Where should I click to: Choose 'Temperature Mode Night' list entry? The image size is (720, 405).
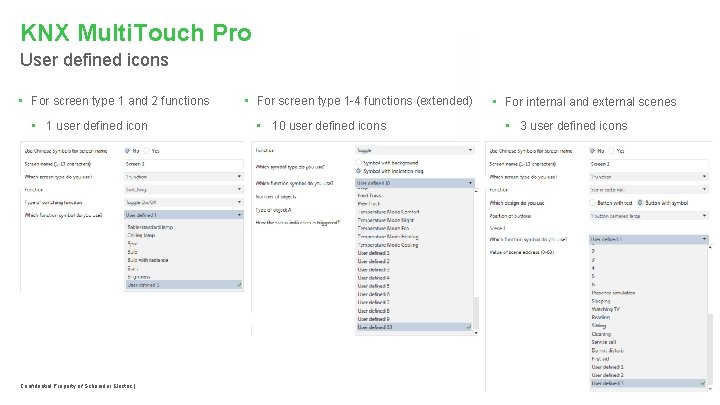coord(386,220)
